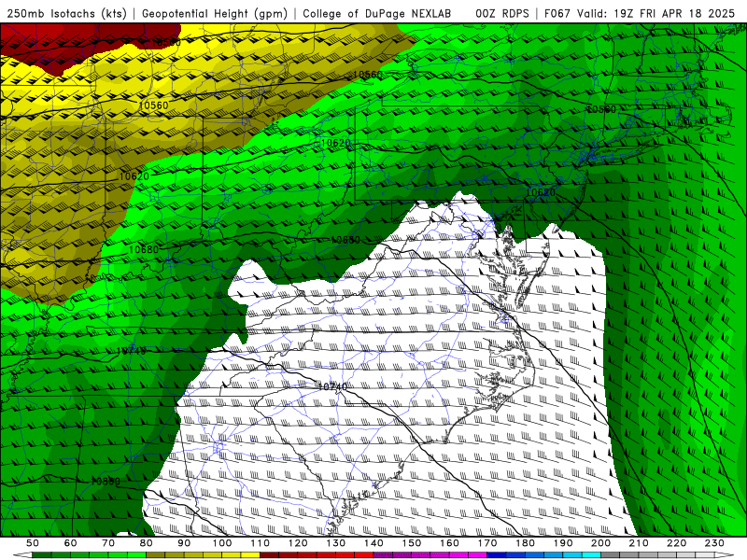Select the cyan swatch left of 200

(591, 555)
